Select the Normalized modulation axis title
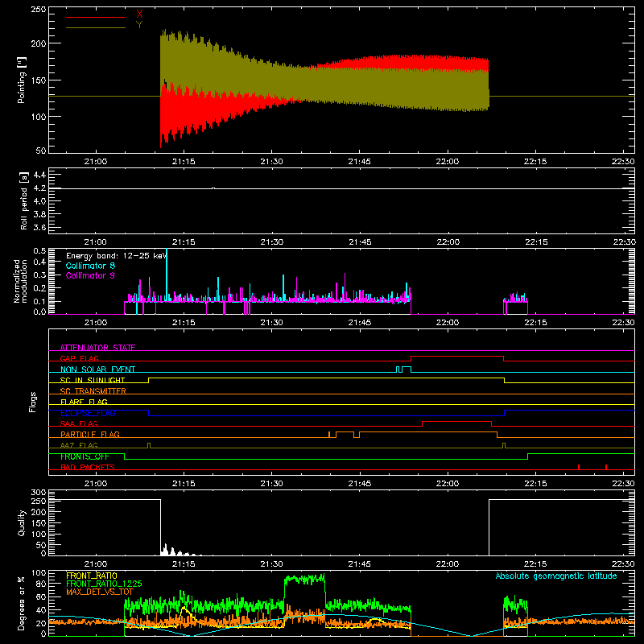Screen dimensions: 644x644 point(20,281)
